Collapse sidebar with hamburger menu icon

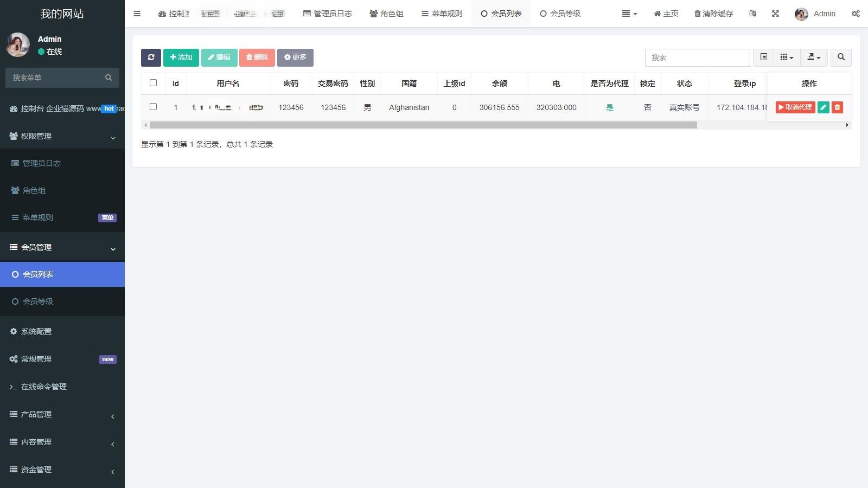137,14
